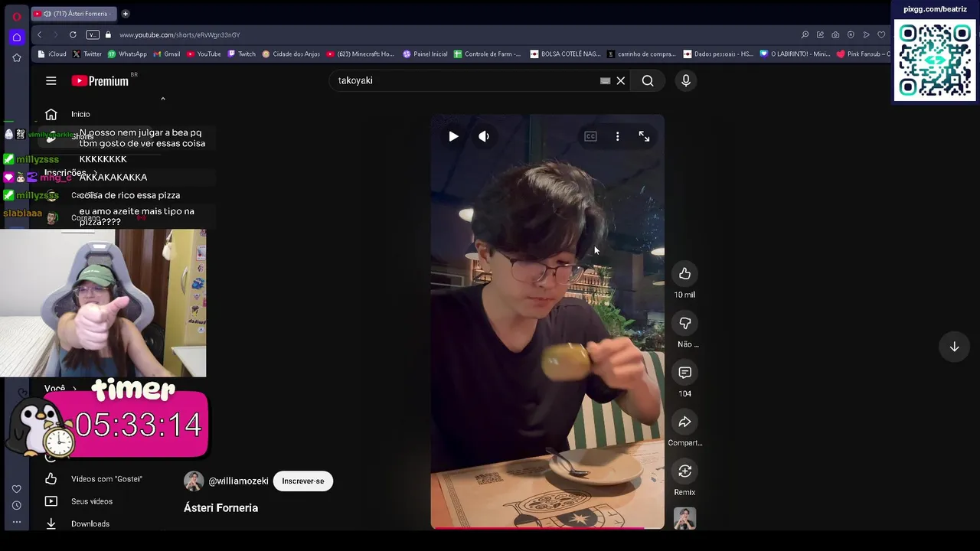Select the Ásteri Forneria browser tab
The width and height of the screenshot is (980, 551).
(75, 14)
